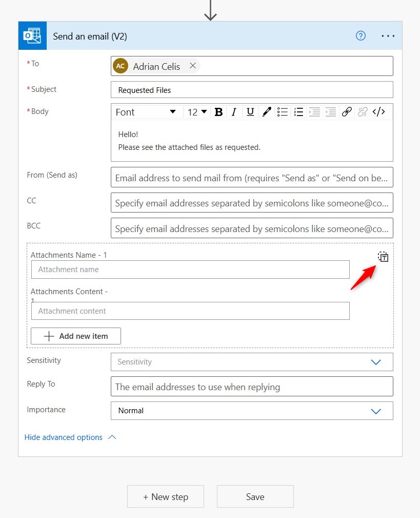
Task: Open the Importance dropdown set to Normal
Action: click(252, 411)
